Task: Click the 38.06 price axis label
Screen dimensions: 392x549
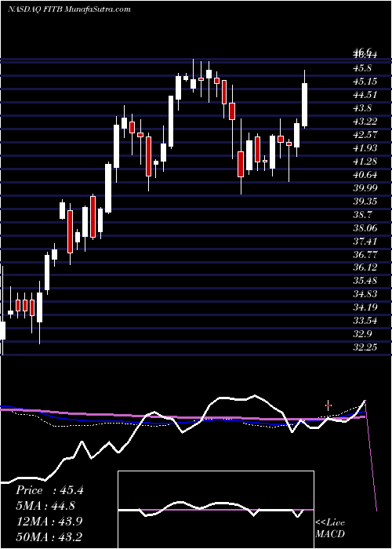Action: pos(365,227)
